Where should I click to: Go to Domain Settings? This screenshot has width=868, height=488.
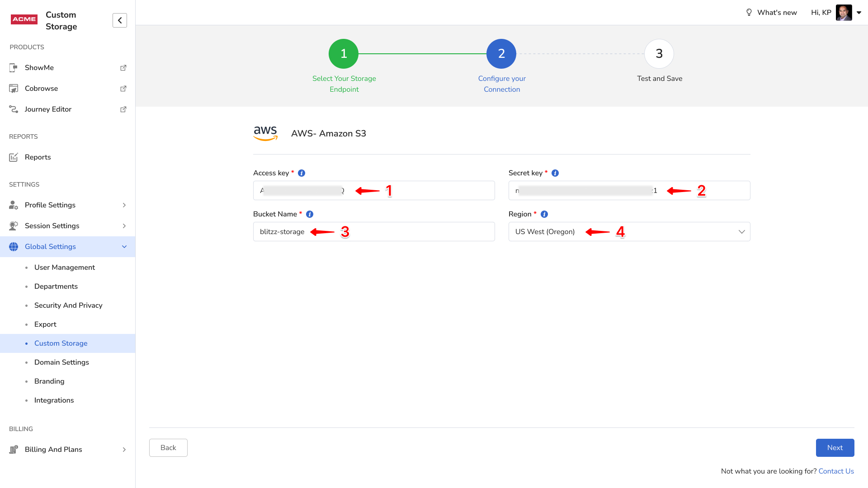61,362
